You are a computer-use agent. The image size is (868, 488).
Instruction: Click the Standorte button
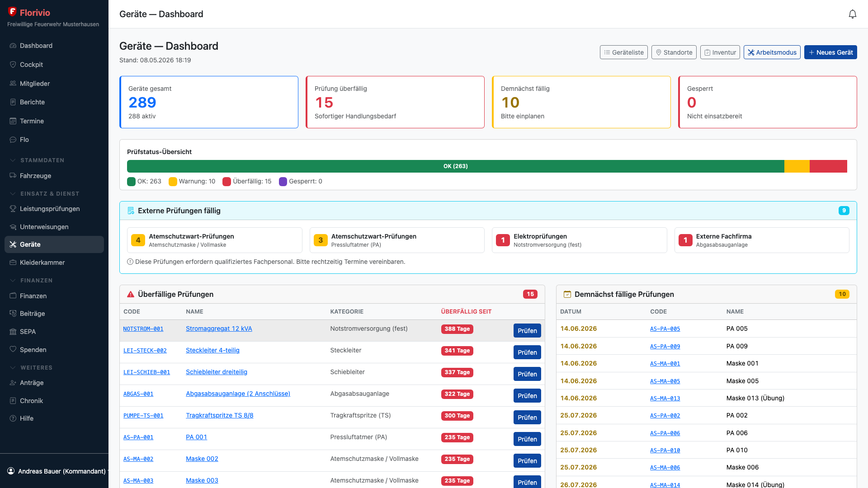[x=674, y=52]
